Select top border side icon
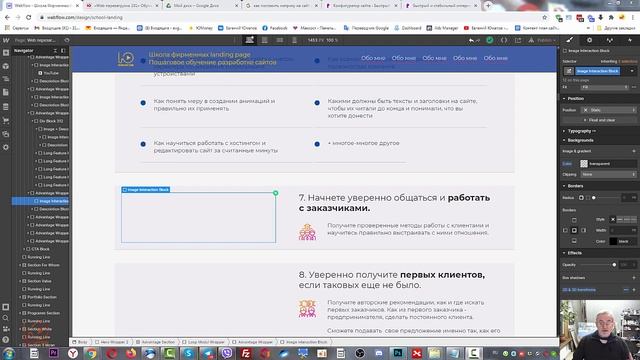 click(574, 220)
